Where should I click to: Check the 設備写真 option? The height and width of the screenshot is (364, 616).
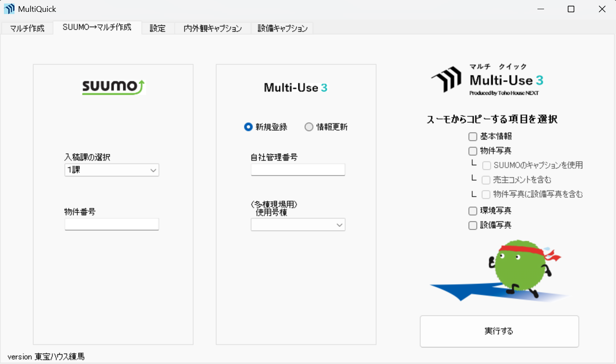tap(473, 225)
